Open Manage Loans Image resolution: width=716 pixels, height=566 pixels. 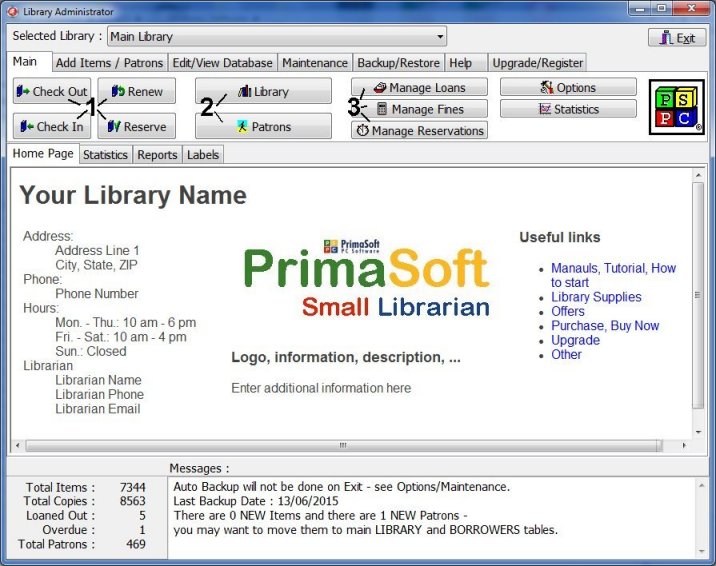coord(419,87)
